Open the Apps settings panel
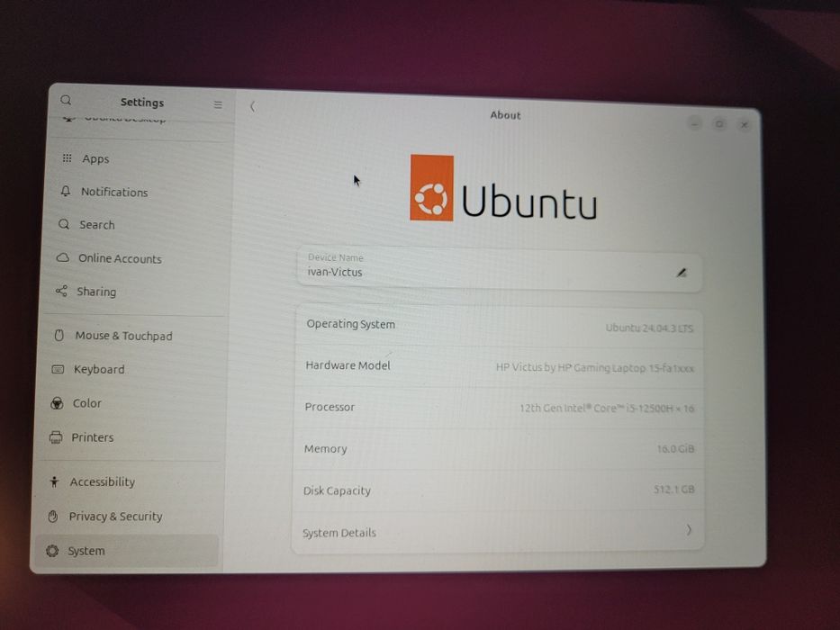 (140, 158)
